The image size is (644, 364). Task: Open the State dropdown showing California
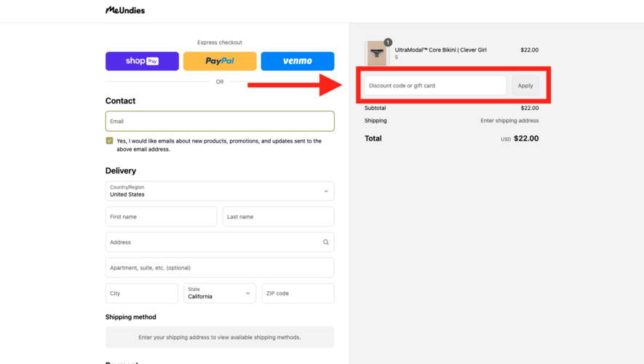click(x=220, y=293)
